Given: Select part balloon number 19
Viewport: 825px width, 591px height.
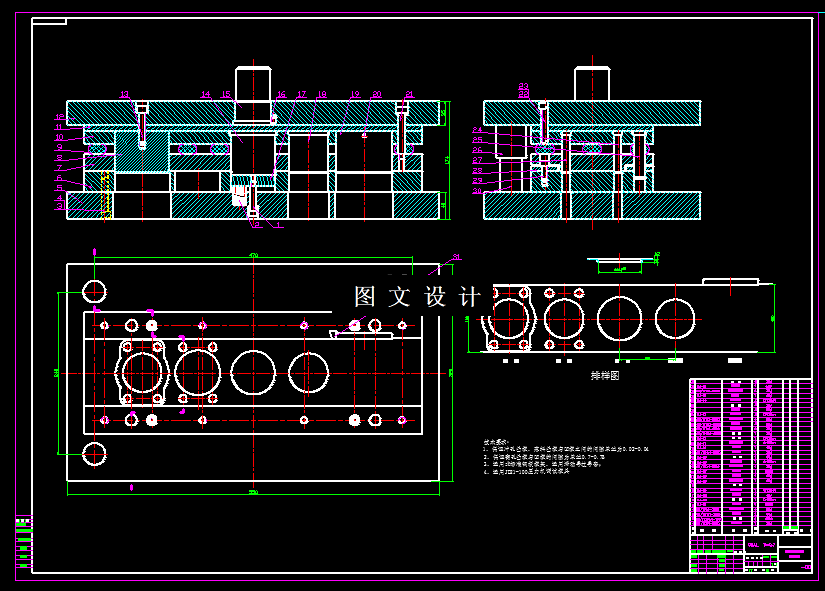Looking at the screenshot, I should point(355,95).
